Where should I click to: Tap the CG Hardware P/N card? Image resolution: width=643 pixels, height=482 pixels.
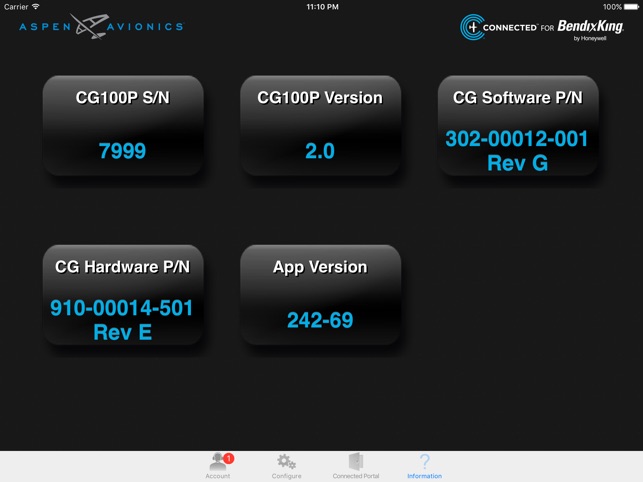[x=123, y=295]
